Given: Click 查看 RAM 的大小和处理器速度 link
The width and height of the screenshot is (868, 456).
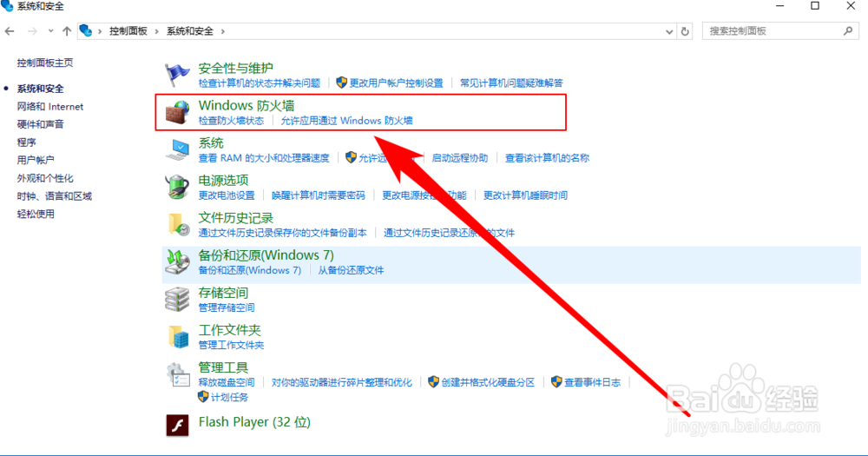Looking at the screenshot, I should click(x=264, y=158).
